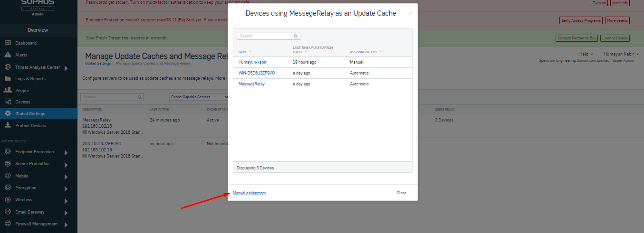Click the Alerts warning triangle icon
644x233 pixels.
(x=8, y=55)
